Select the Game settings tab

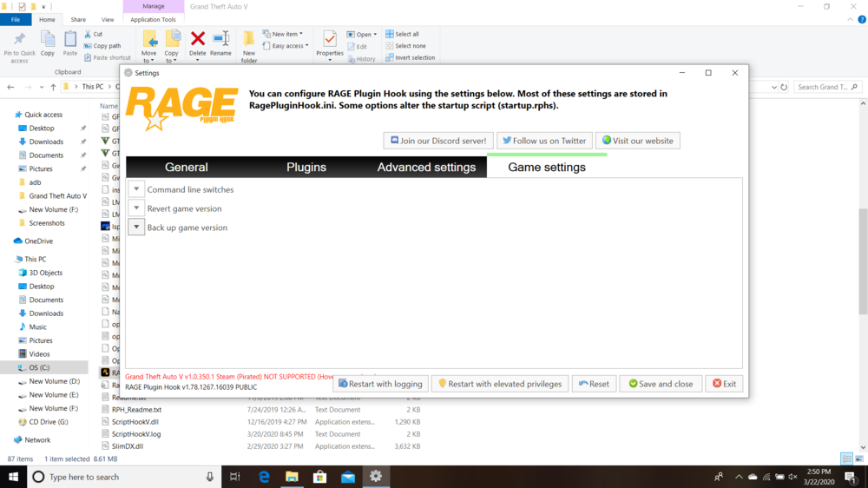coord(546,168)
